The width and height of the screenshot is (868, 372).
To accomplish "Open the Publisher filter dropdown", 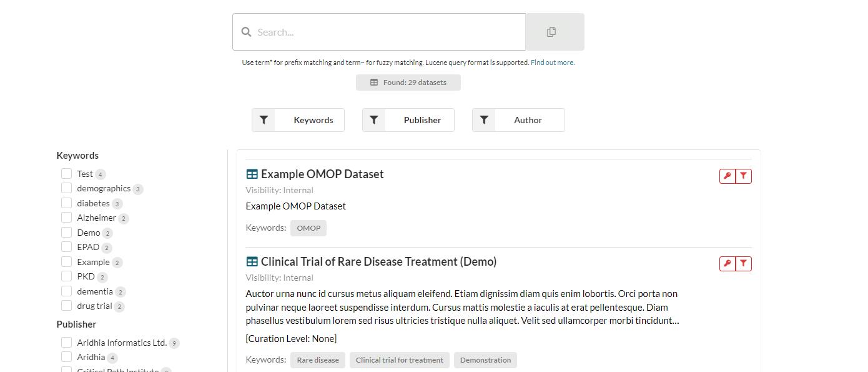I will coord(408,120).
